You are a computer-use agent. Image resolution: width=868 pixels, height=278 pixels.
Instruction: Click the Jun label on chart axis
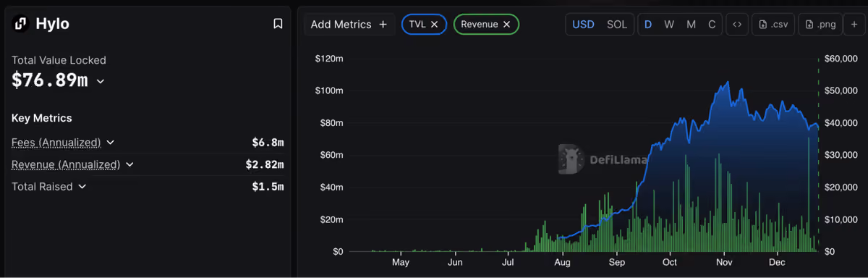455,262
